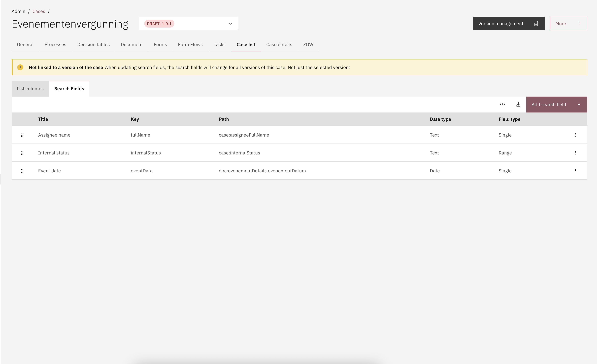The width and height of the screenshot is (597, 364).
Task: Click Add search field button
Action: coord(556,105)
